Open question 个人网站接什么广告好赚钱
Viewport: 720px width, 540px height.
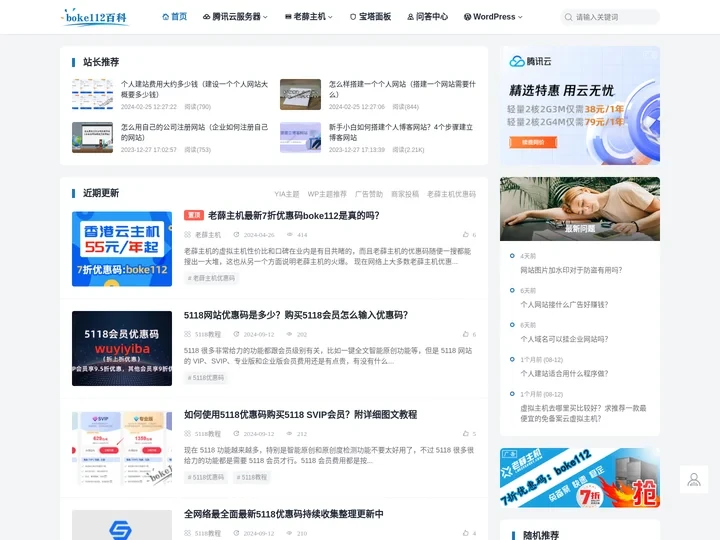click(564, 304)
